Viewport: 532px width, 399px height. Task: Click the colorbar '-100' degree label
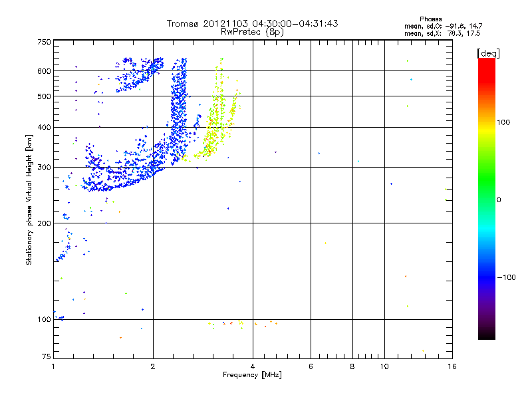506,277
